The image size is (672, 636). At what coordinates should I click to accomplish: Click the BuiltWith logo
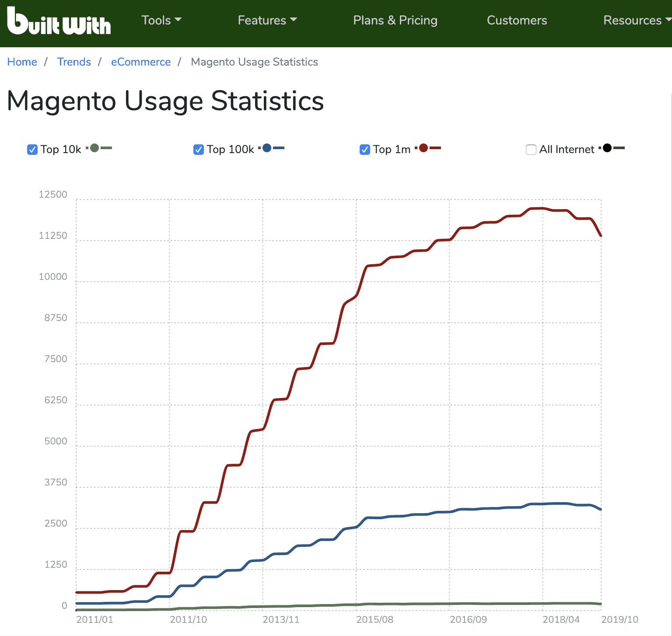pos(59,21)
